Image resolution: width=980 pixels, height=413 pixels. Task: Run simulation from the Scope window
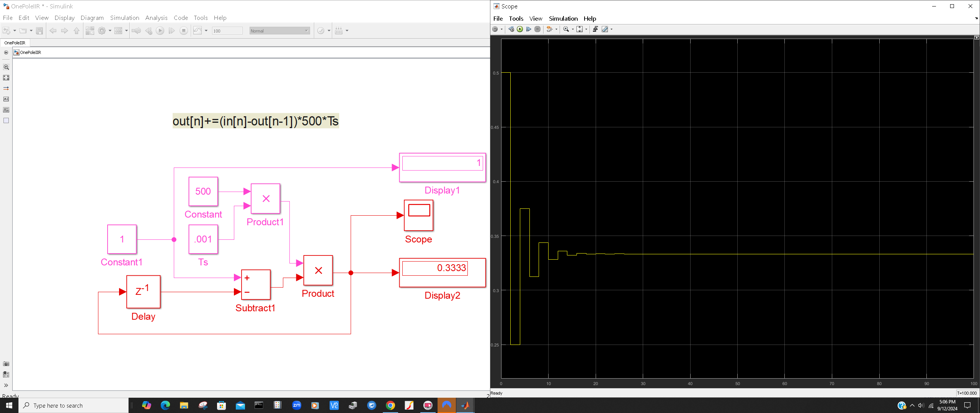click(520, 29)
